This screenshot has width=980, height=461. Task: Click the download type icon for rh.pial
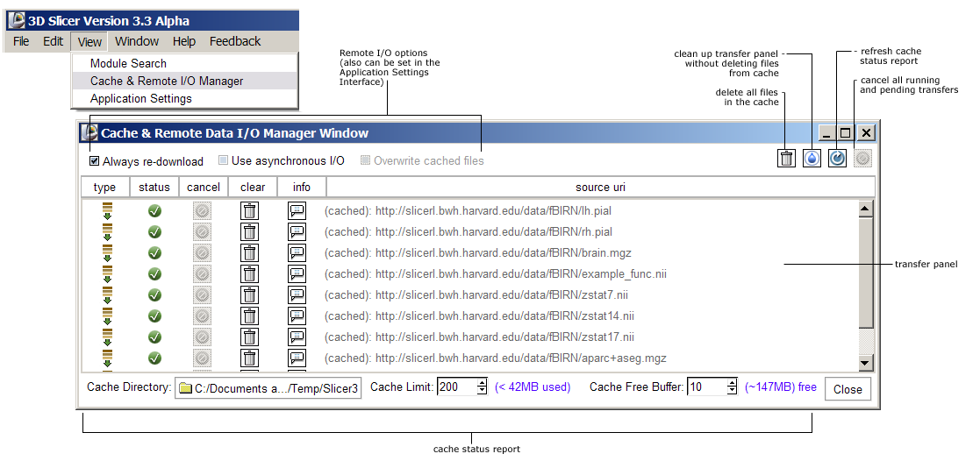107,232
